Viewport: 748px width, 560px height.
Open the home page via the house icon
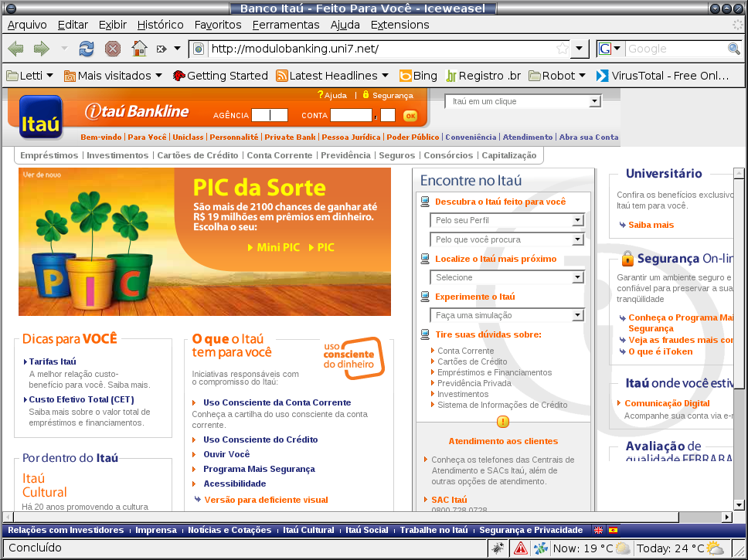[139, 48]
